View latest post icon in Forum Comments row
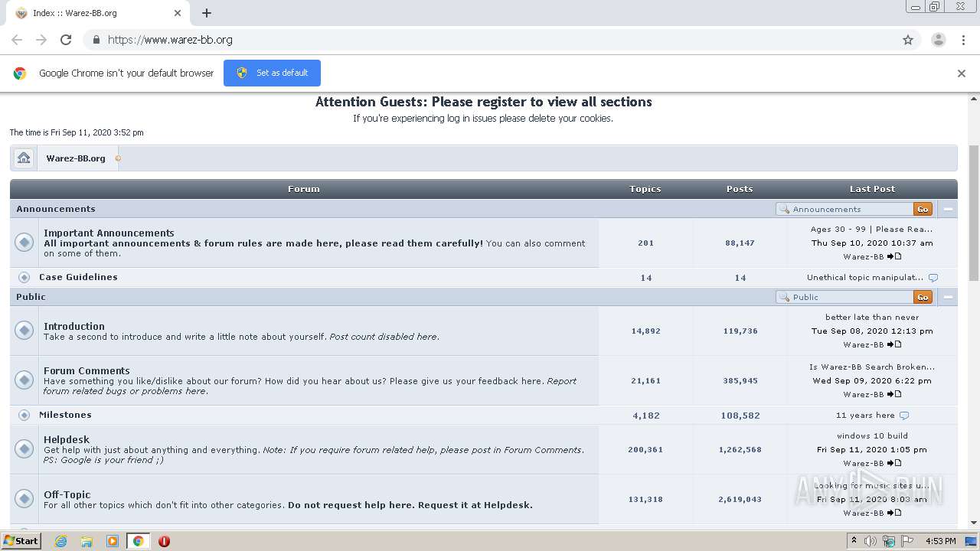 click(x=894, y=394)
